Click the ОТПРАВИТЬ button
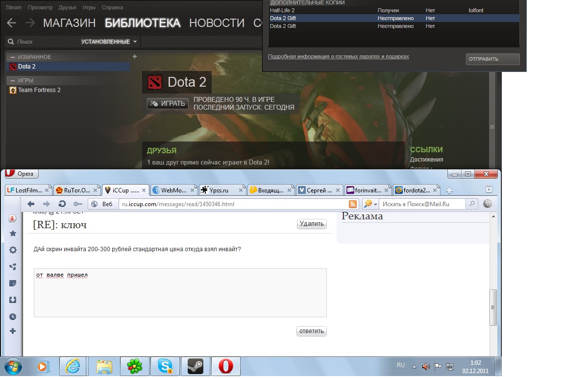 (492, 59)
